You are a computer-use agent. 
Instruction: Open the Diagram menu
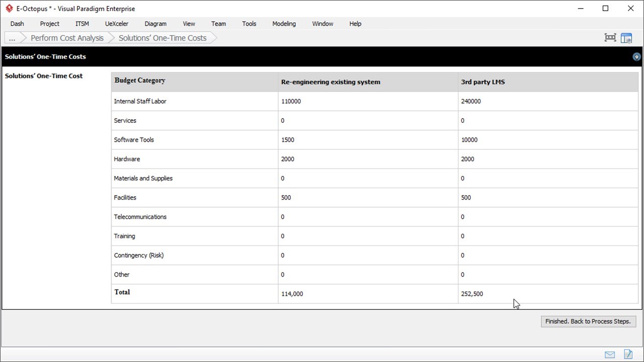tap(155, 24)
